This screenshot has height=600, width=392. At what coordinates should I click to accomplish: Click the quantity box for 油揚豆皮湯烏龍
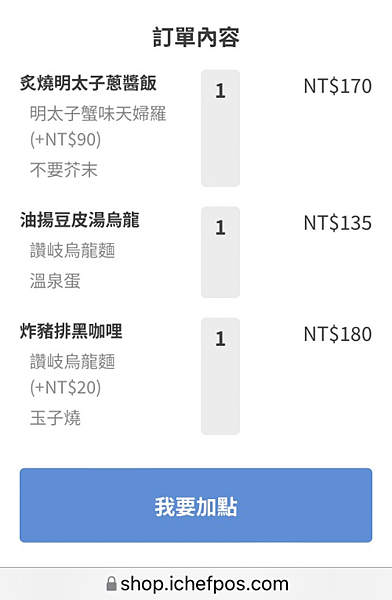[x=220, y=252]
